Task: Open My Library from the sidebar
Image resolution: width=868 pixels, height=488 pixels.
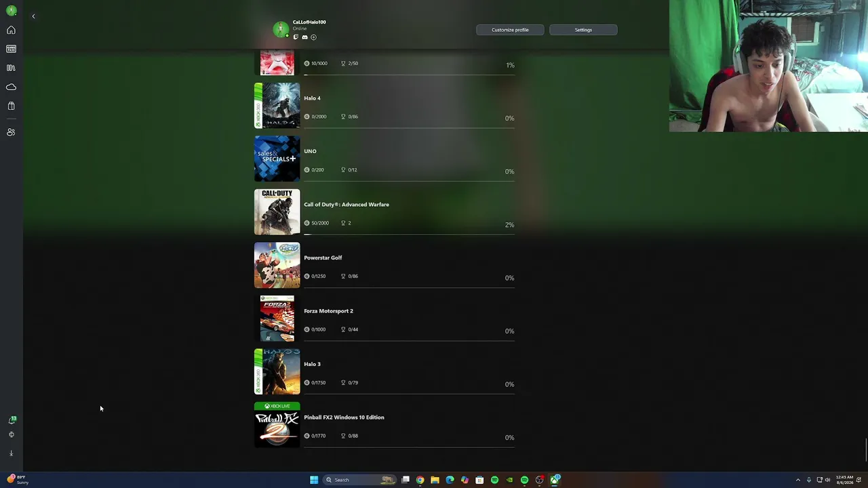Action: coord(11,68)
